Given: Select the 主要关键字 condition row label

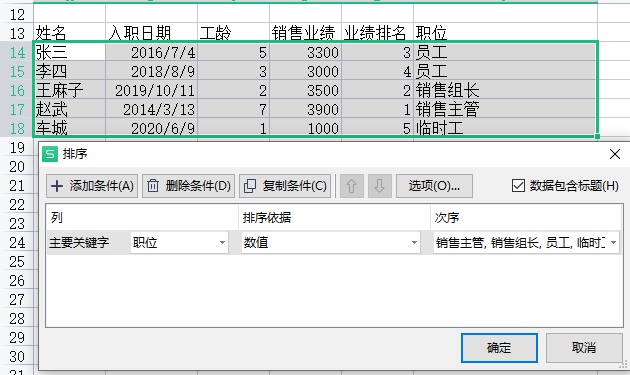Looking at the screenshot, I should coord(79,242).
